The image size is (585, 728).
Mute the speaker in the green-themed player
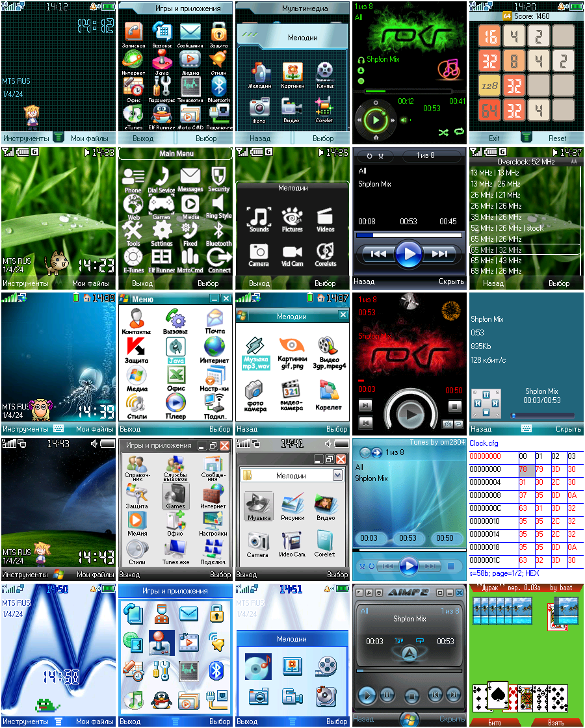[405, 120]
